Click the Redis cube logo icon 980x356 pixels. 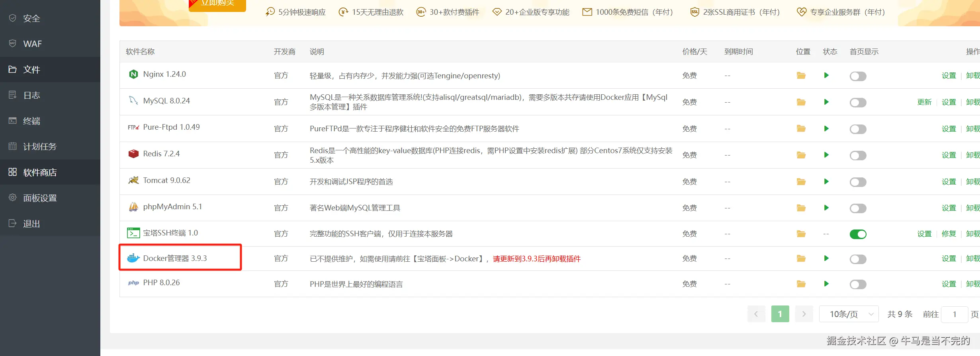pos(133,154)
